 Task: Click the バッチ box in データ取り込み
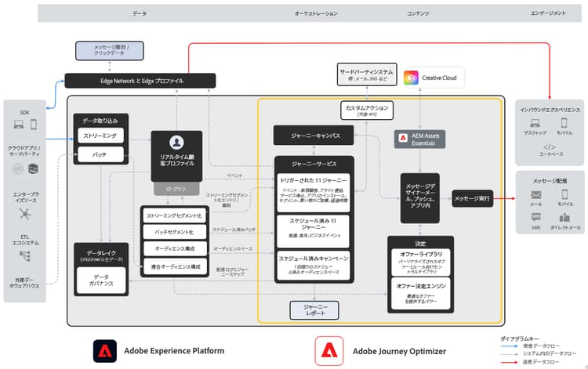tap(100, 154)
